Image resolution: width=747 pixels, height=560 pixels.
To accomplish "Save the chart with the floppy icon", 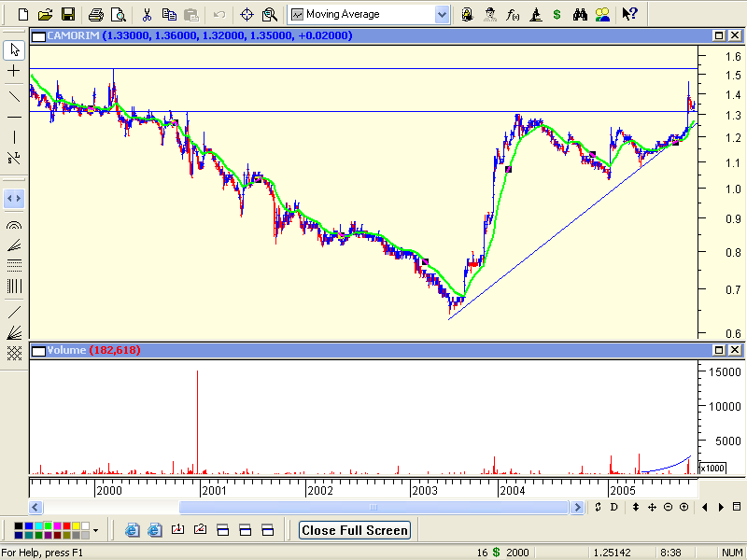I will click(x=68, y=15).
